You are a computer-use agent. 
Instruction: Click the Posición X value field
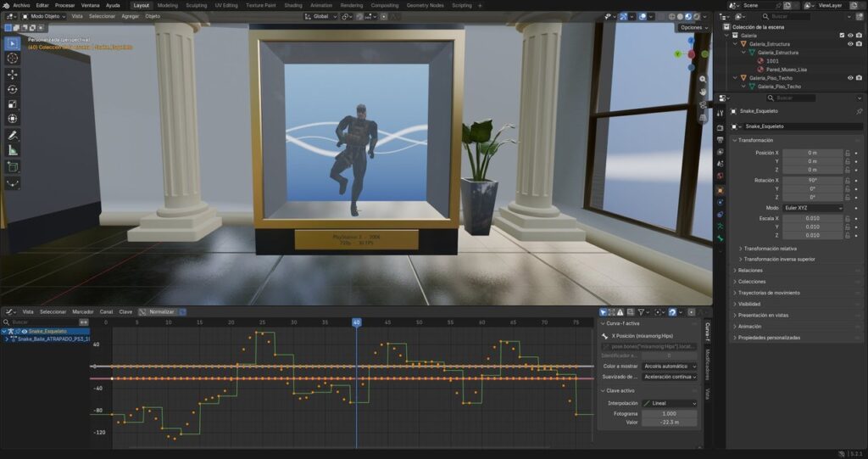point(813,153)
